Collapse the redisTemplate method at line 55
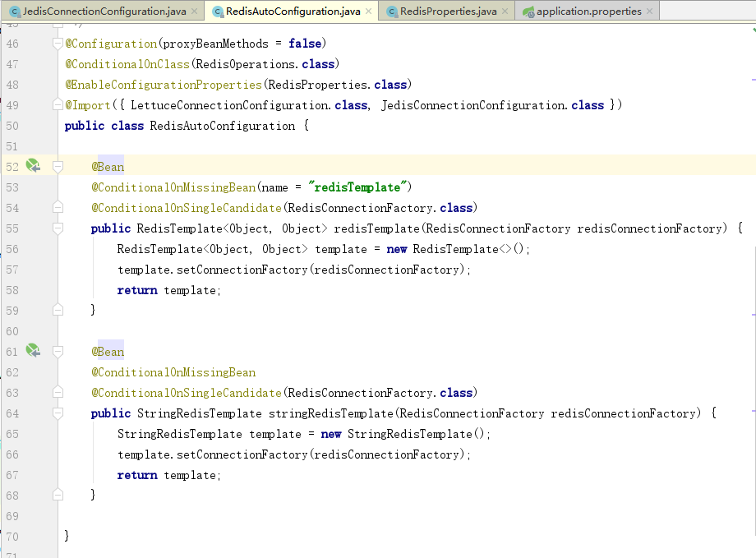The width and height of the screenshot is (756, 558). (58, 228)
